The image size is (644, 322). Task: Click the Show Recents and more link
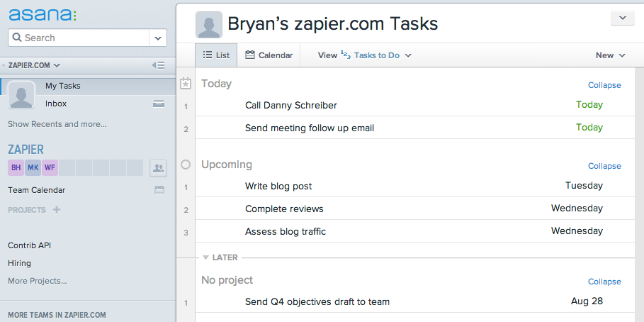point(57,124)
